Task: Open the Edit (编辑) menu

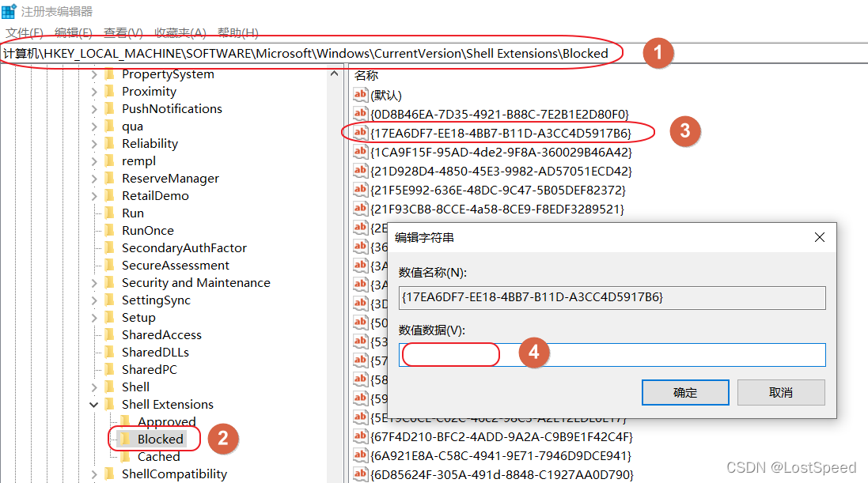Action: click(x=74, y=32)
